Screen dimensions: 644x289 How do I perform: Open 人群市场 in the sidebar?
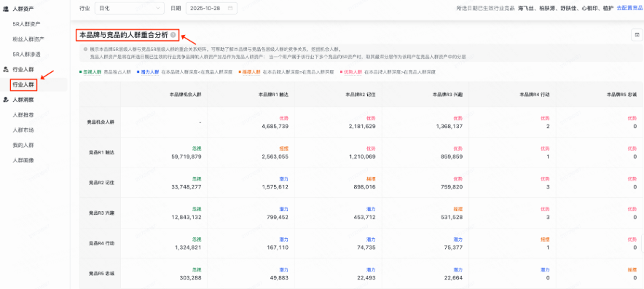pos(23,130)
